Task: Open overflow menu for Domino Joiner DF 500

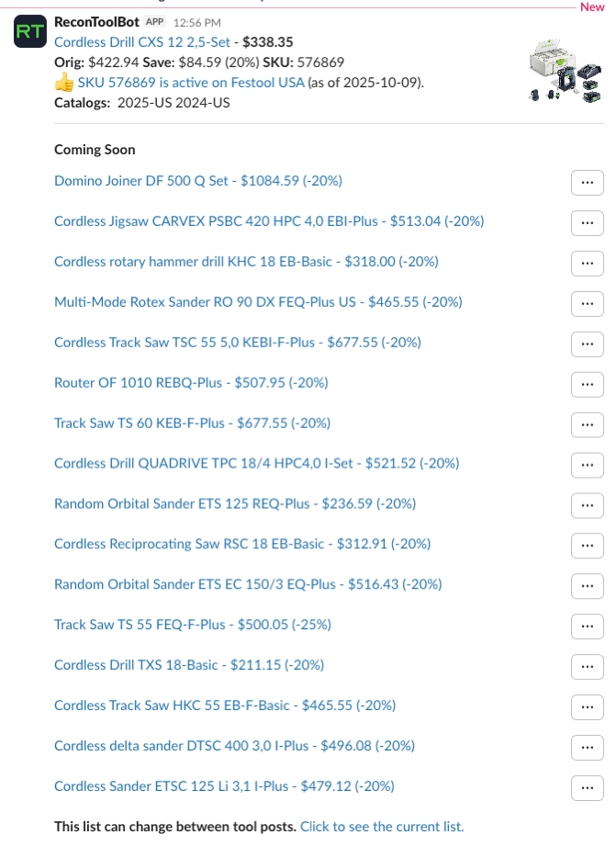Action: pos(587,182)
